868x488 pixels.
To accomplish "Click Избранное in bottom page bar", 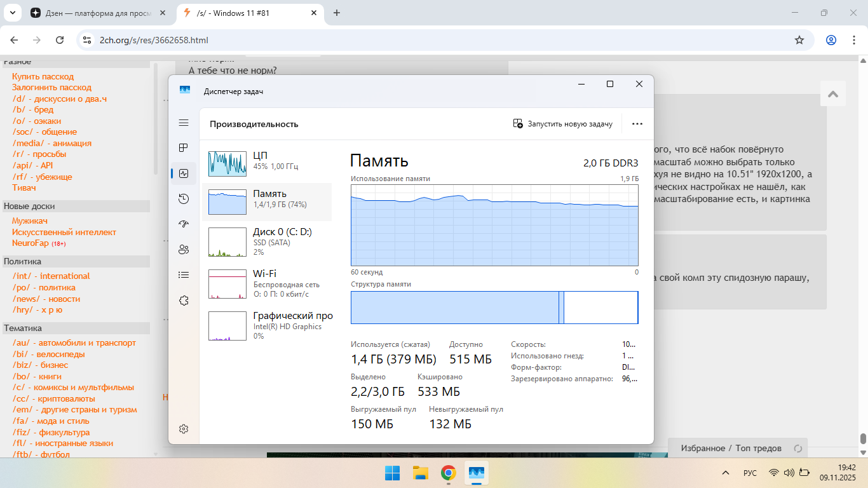I will 703,448.
